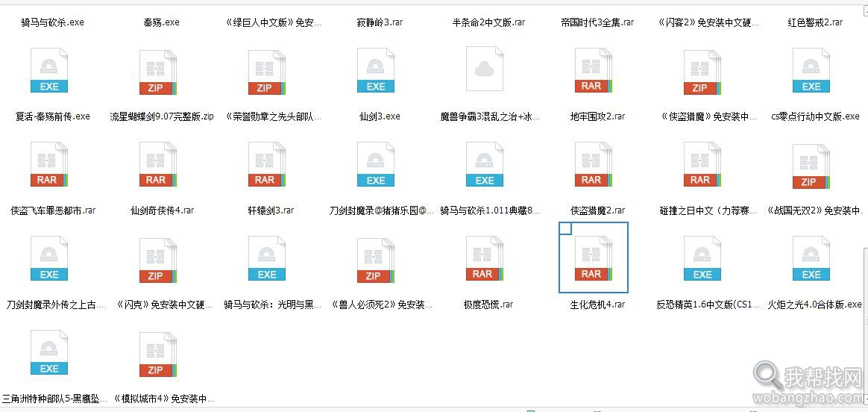Viewport: 868px width, 412px height.
Task: Click the 侠盗猎魔2.rar archive icon
Action: 594,163
